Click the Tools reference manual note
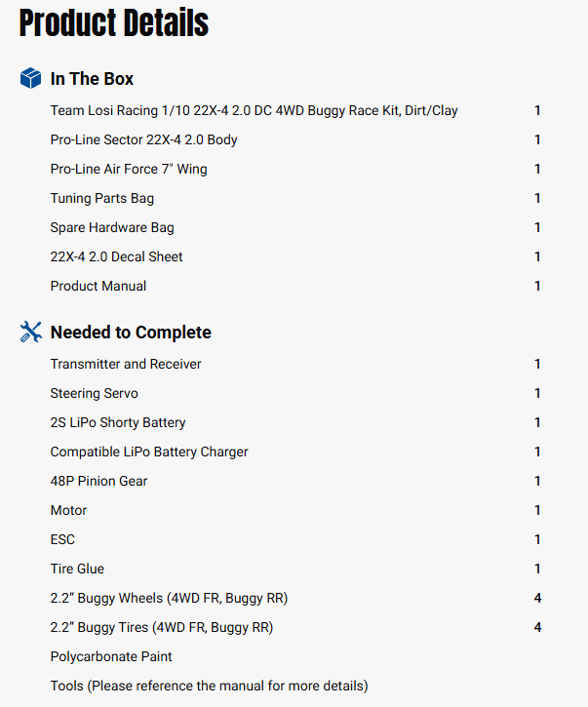The width and height of the screenshot is (588, 707). coord(209,686)
